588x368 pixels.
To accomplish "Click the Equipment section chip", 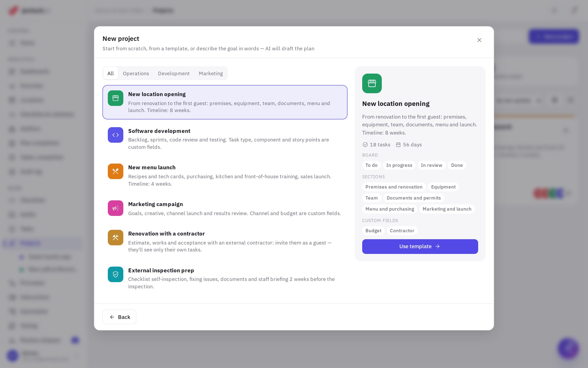I will (x=443, y=187).
